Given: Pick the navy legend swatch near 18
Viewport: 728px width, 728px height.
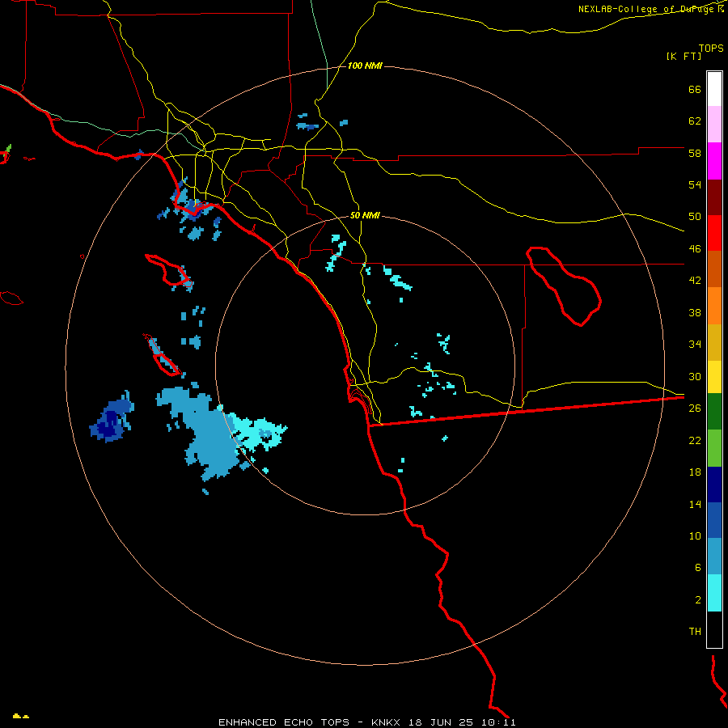Looking at the screenshot, I should tap(714, 485).
